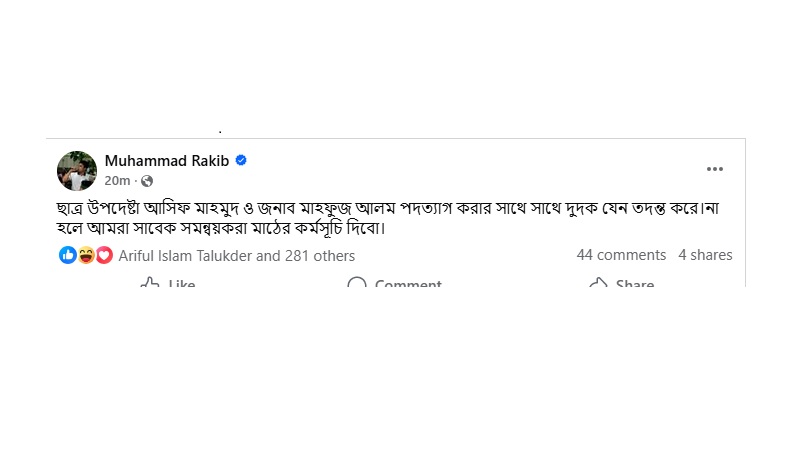This screenshot has width=800, height=459.
Task: Open the 44 comments list
Action: coord(621,255)
